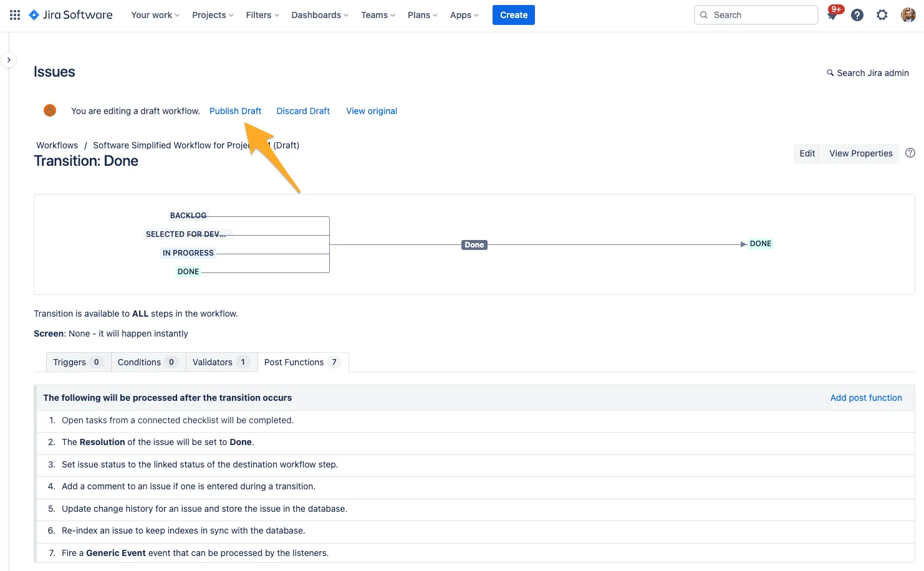Click the blue Create button
Viewport: 924px width, 571px height.
[x=514, y=15]
